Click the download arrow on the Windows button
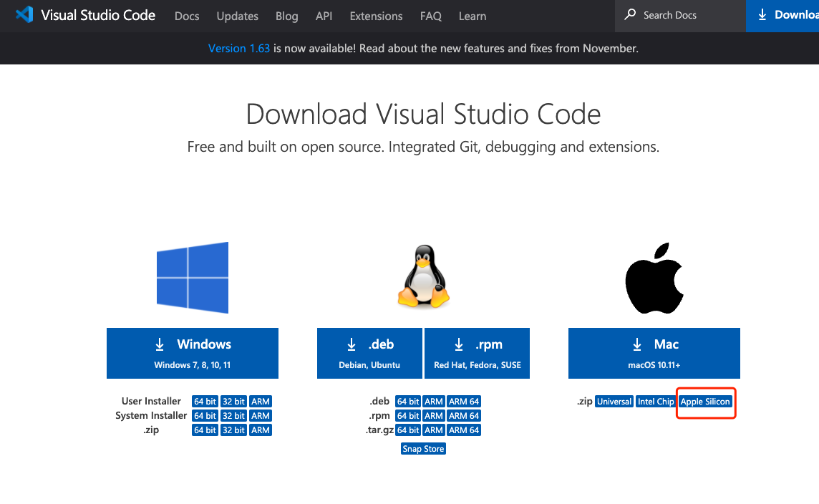This screenshot has width=819, height=504. click(x=160, y=344)
